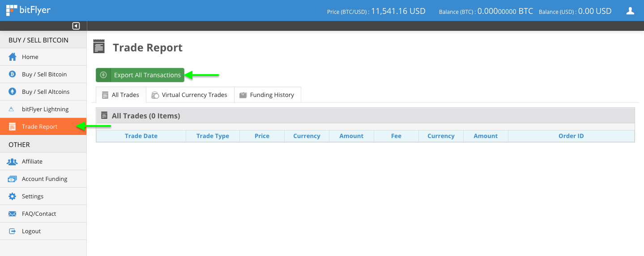Click Export All Transactions button

click(140, 75)
